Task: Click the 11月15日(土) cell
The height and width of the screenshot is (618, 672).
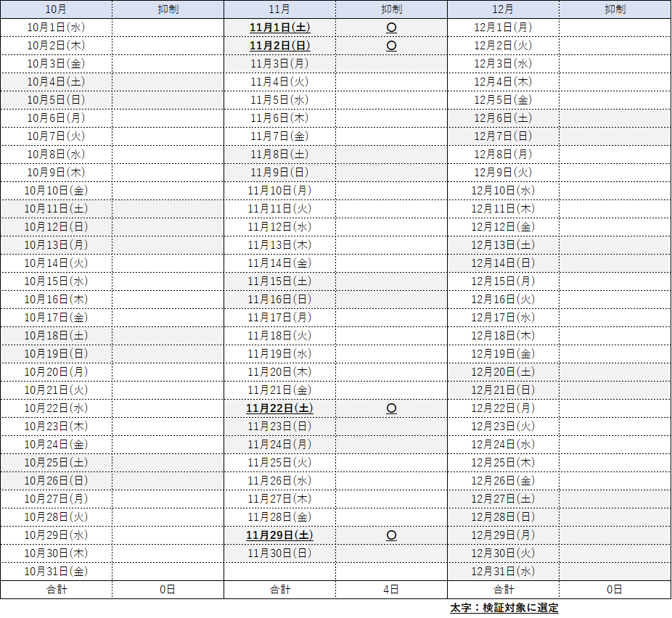Action: [x=279, y=281]
